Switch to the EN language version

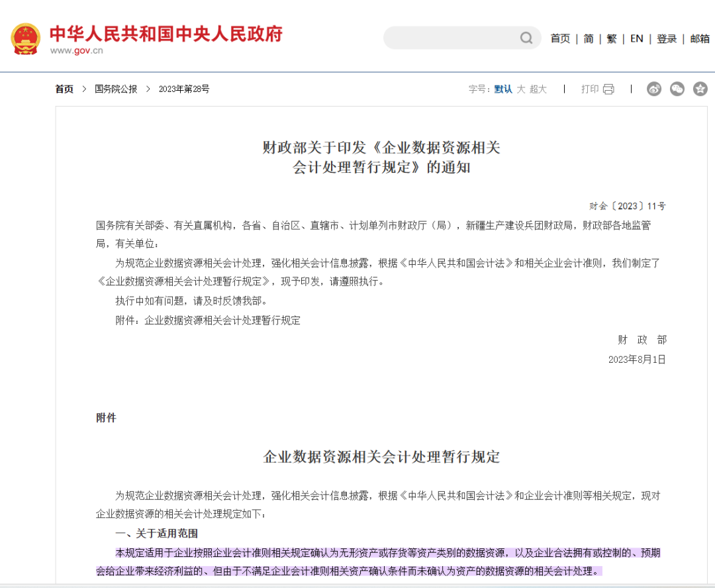[637, 38]
